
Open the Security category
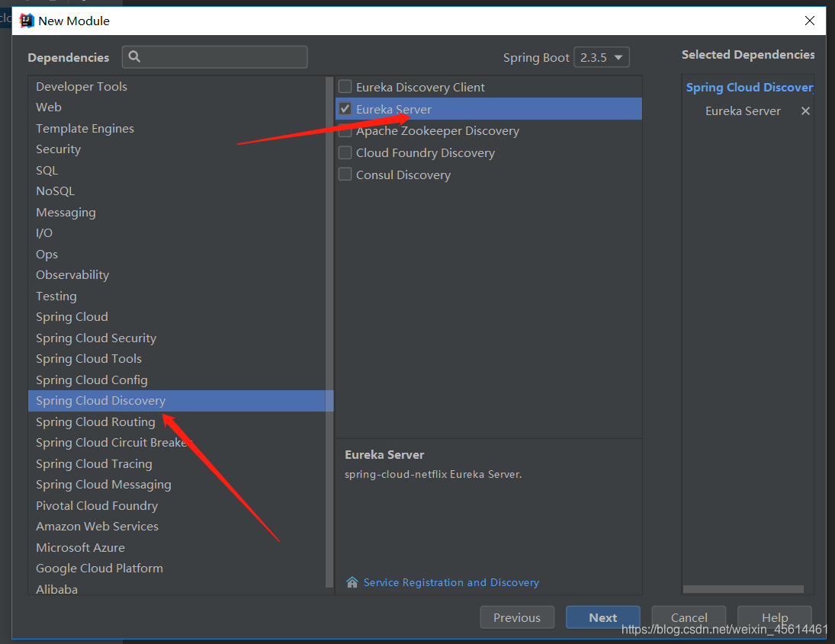point(176,149)
